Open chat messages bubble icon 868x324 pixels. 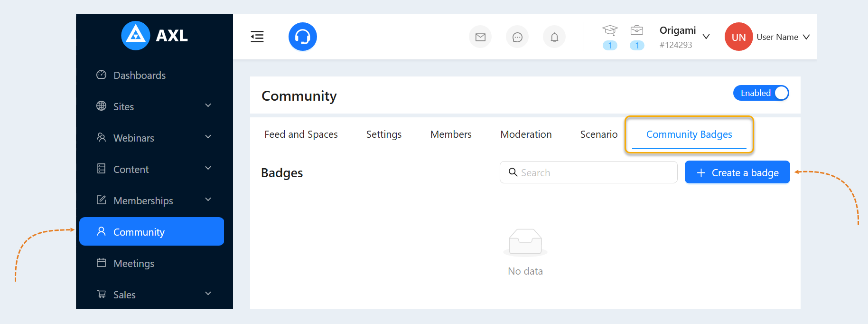pos(517,37)
